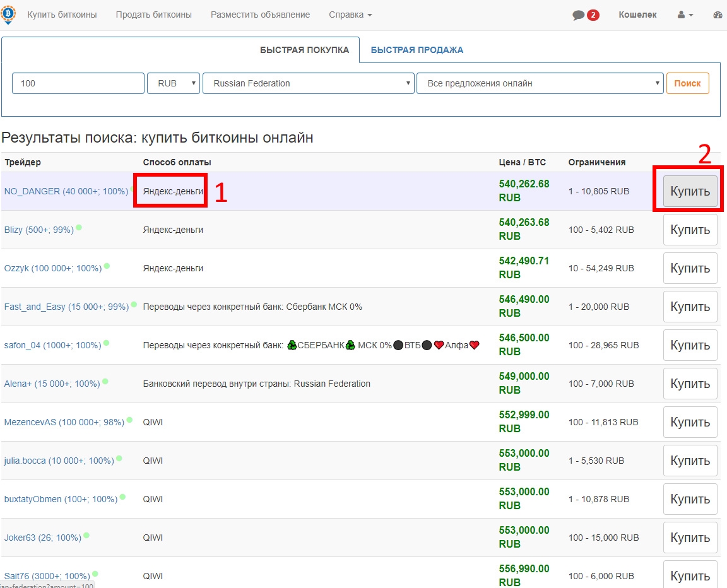
Task: Click the Поиск search button
Action: pyautogui.click(x=687, y=83)
